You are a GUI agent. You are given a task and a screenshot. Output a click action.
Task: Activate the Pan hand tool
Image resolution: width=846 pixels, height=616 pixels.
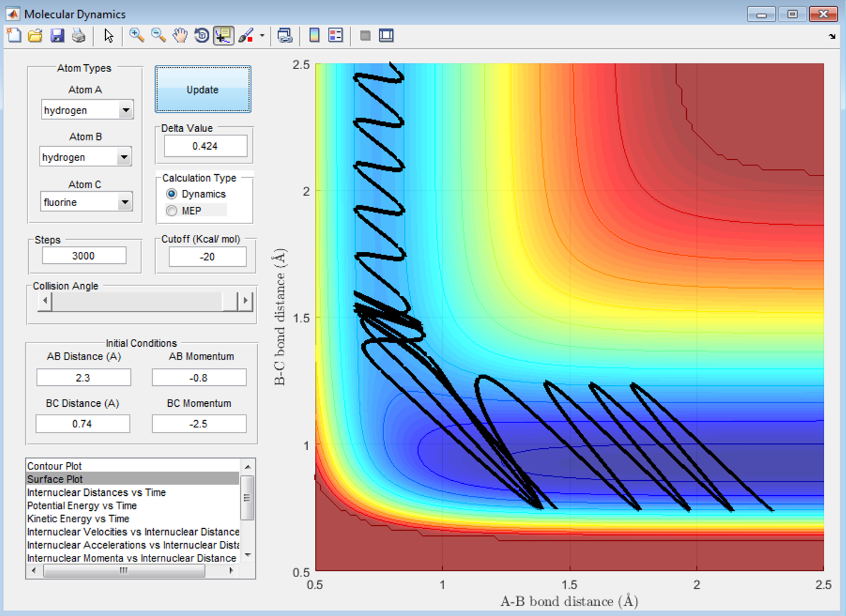click(x=180, y=36)
